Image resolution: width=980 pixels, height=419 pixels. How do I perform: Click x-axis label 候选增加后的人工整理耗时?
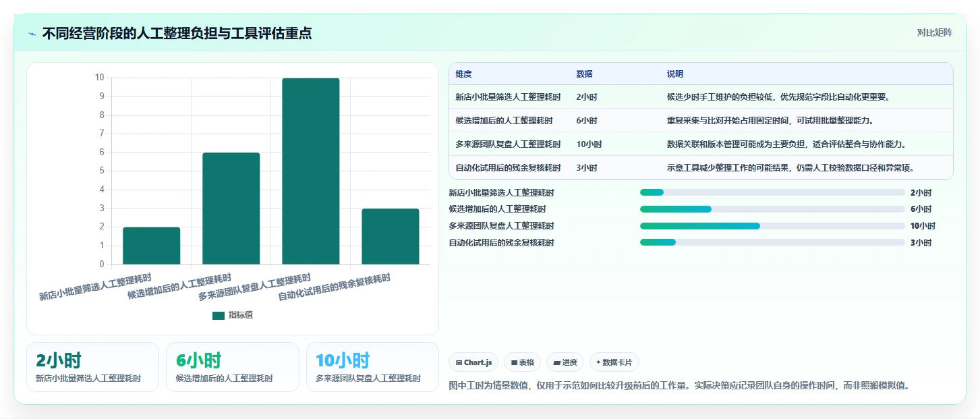(179, 287)
